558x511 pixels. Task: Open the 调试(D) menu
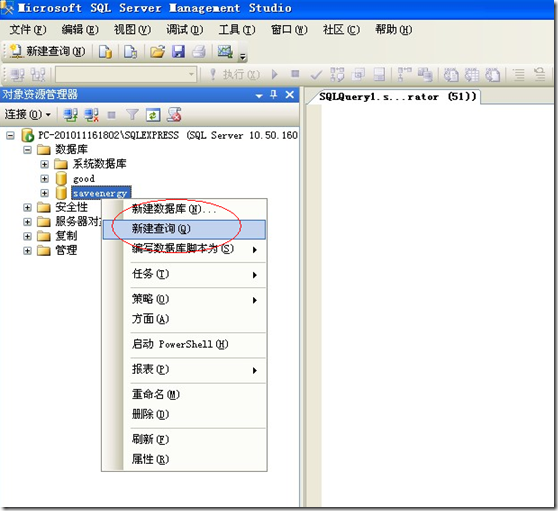click(x=184, y=30)
